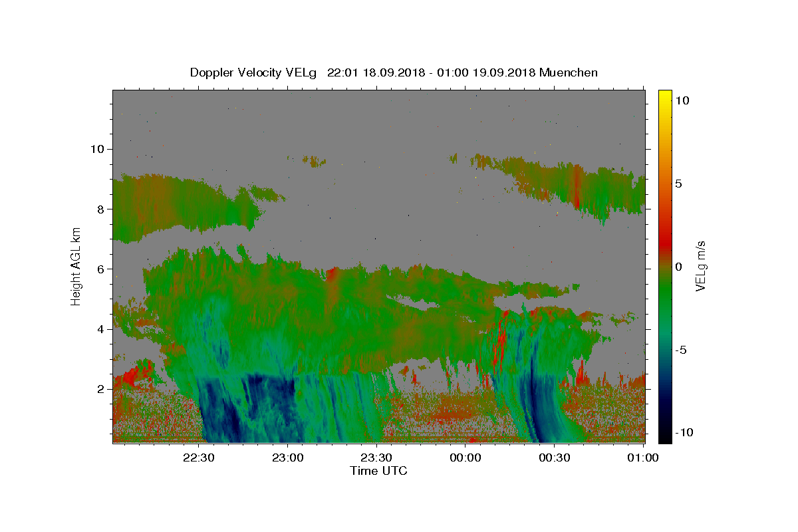Pick the yellow top of the colorbar
The width and height of the screenshot is (798, 532).
[664, 96]
